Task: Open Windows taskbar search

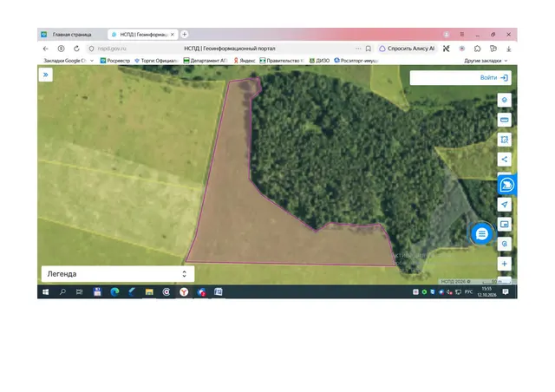Action: click(x=62, y=291)
